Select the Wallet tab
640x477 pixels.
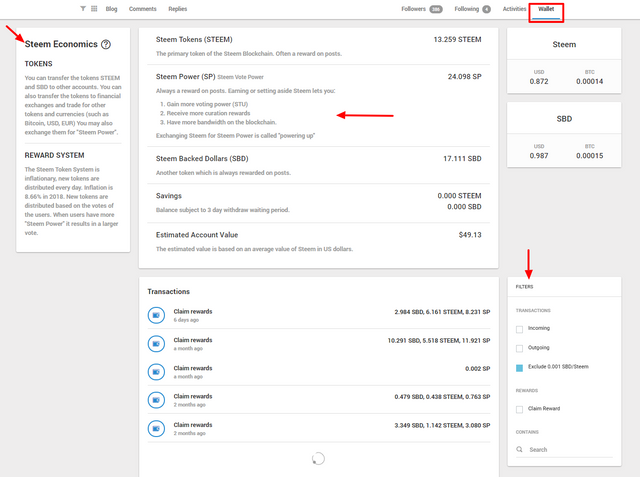[x=546, y=9]
